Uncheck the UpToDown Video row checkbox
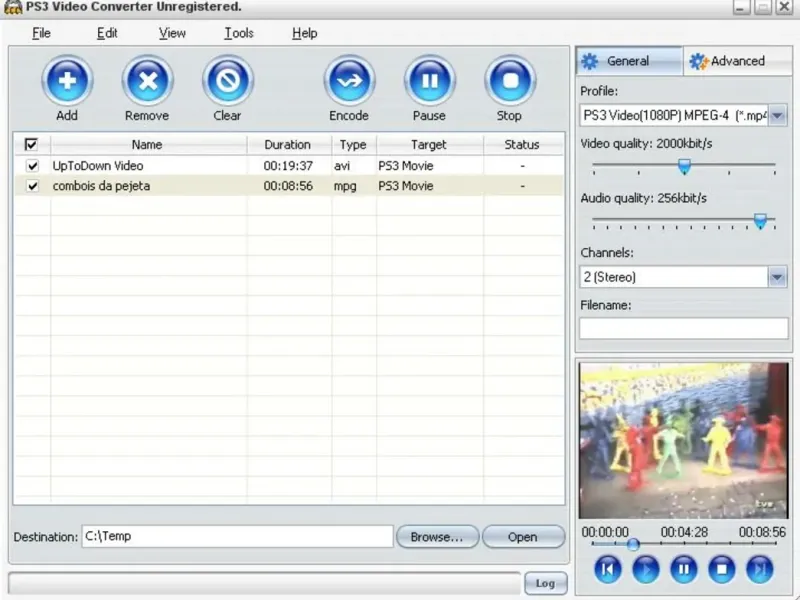The image size is (800, 600). 33,166
